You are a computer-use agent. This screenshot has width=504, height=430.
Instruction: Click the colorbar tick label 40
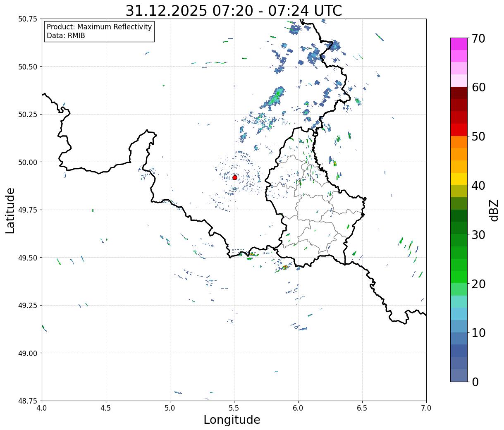click(x=478, y=186)
